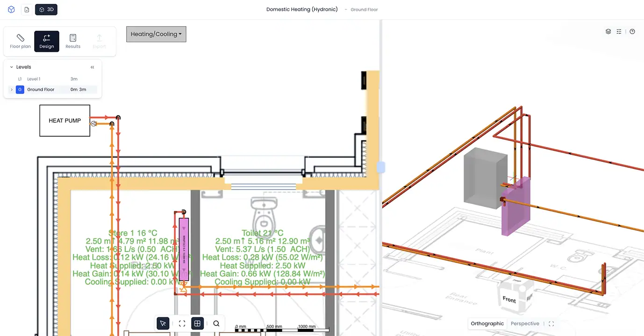The image size is (644, 336).
Task: Open the Results tab
Action: pos(73,42)
